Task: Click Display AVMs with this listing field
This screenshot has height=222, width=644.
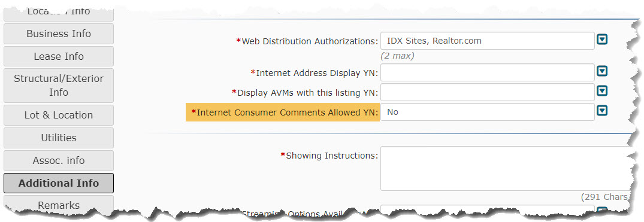Action: point(488,92)
